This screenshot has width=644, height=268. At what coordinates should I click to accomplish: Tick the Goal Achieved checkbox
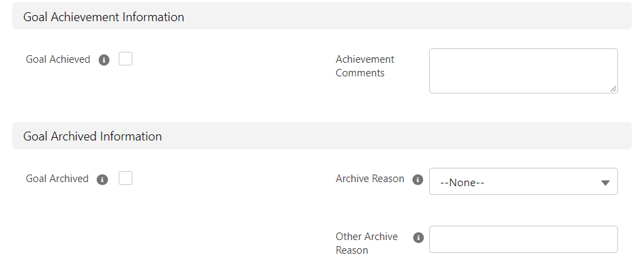pyautogui.click(x=126, y=59)
